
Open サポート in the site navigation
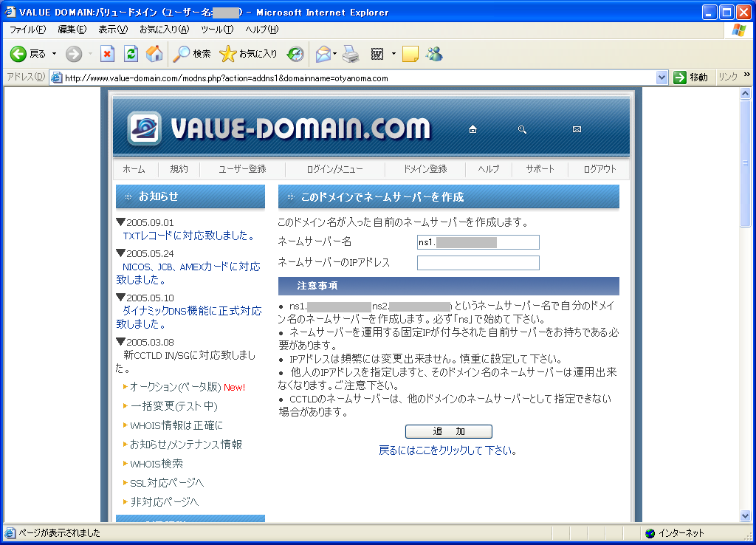pos(540,169)
